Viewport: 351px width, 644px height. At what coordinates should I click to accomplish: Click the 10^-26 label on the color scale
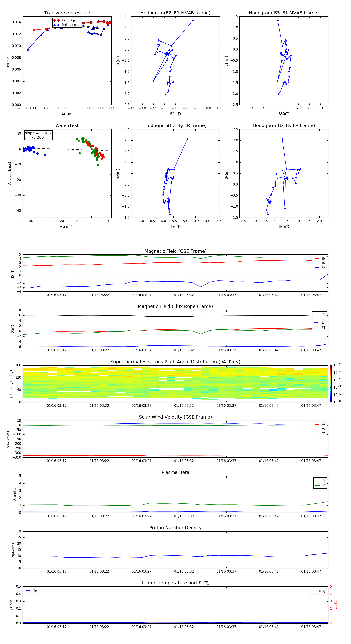(338, 365)
